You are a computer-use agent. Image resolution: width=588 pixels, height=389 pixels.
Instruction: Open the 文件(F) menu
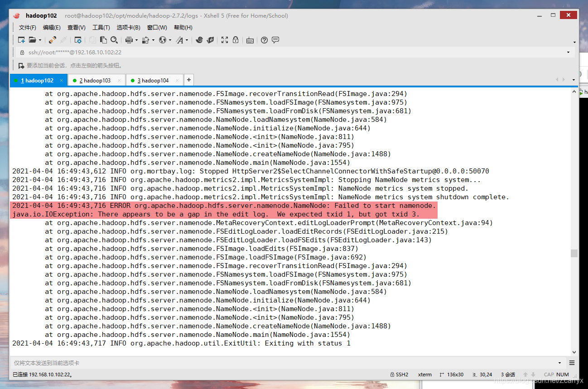(28, 28)
